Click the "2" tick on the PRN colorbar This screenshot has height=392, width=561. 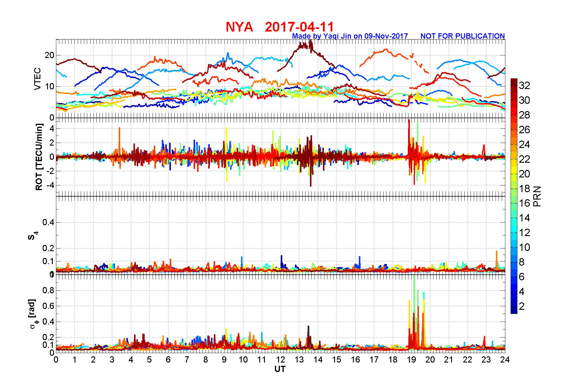(x=522, y=306)
